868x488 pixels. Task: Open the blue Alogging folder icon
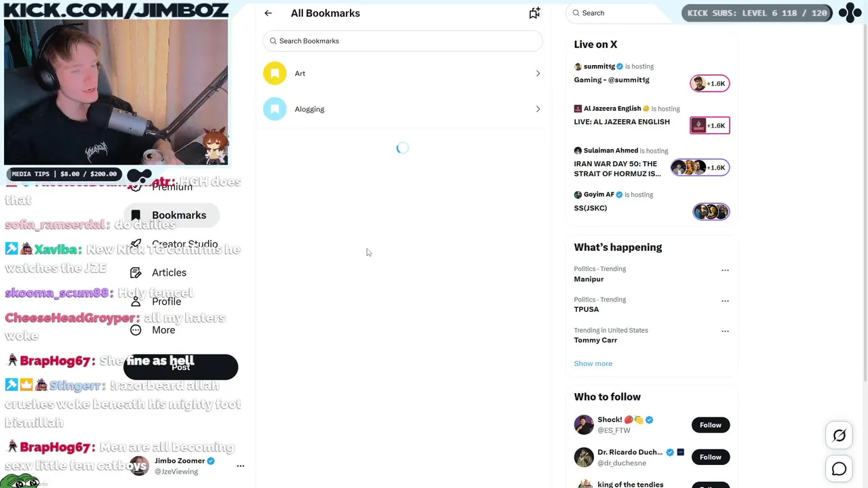tap(275, 109)
